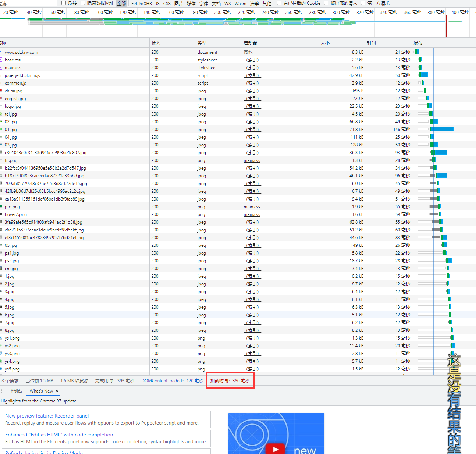
Task: Click the image icon beside ys1.png
Action: point(1,338)
